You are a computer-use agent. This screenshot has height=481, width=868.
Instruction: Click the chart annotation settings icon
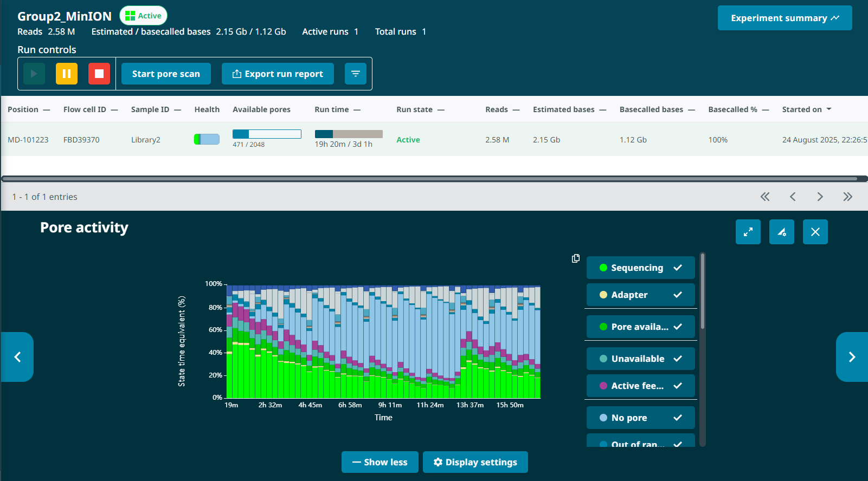click(781, 232)
